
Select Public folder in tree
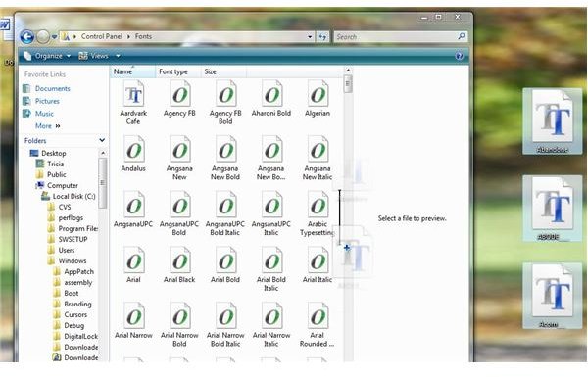pyautogui.click(x=51, y=174)
